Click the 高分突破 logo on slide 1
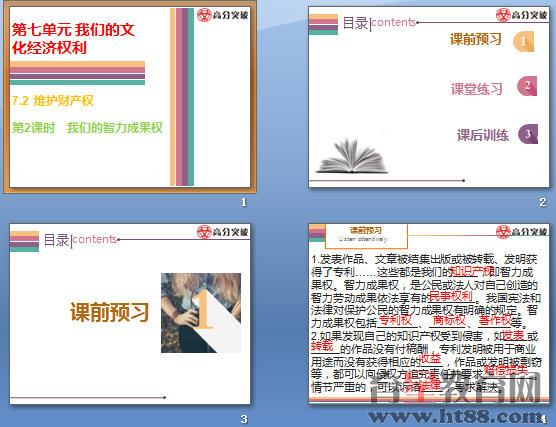556x427 pixels. tap(223, 15)
